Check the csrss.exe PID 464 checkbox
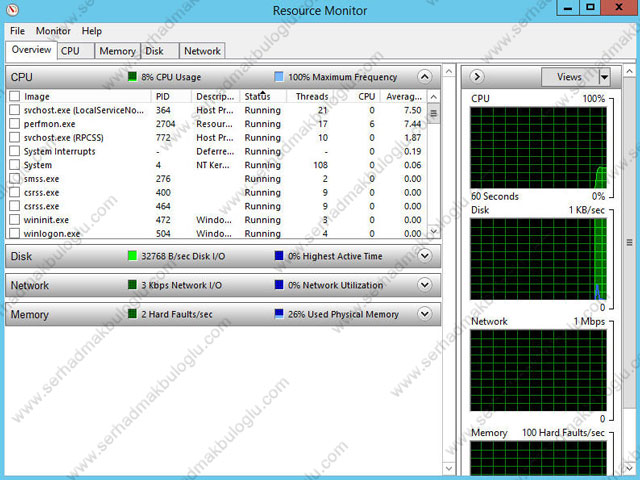Viewport: 640px width, 480px height. click(x=14, y=206)
